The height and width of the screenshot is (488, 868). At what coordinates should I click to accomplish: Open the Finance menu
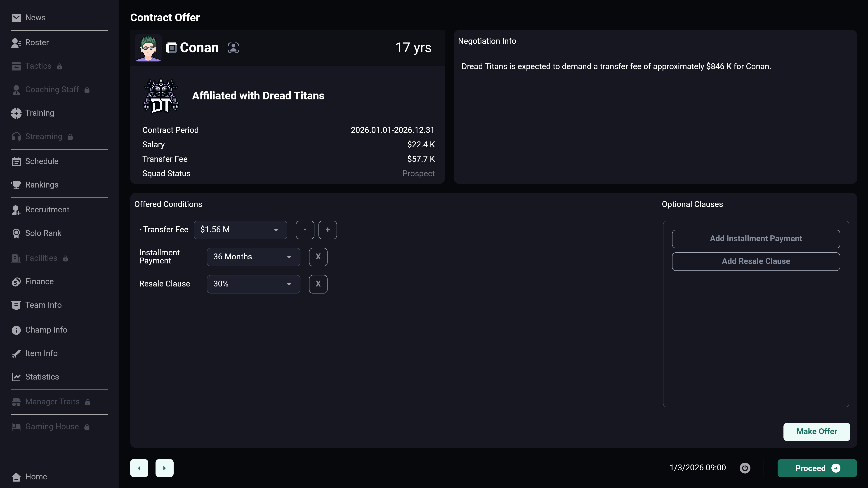pos(39,282)
